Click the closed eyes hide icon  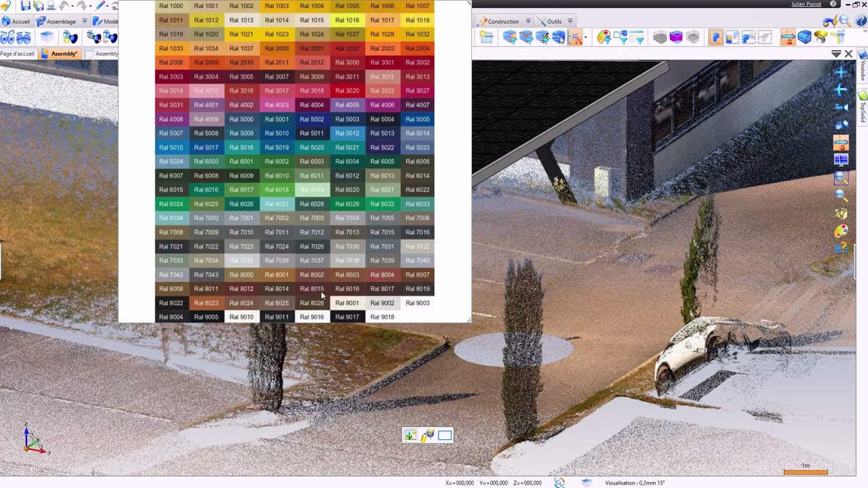24,37
